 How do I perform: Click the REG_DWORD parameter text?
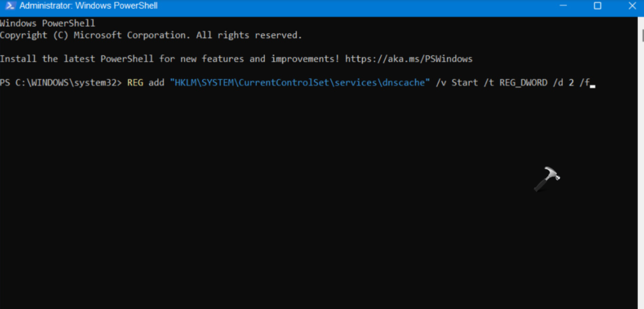[523, 83]
